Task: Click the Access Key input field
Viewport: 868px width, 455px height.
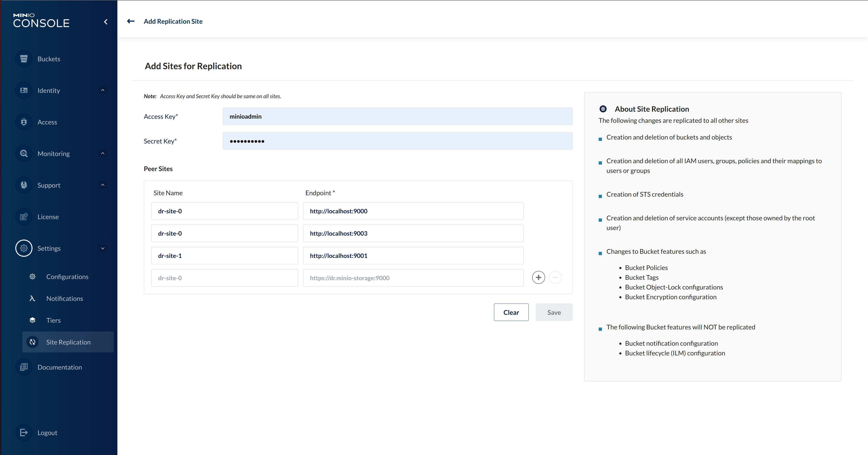Action: (397, 116)
